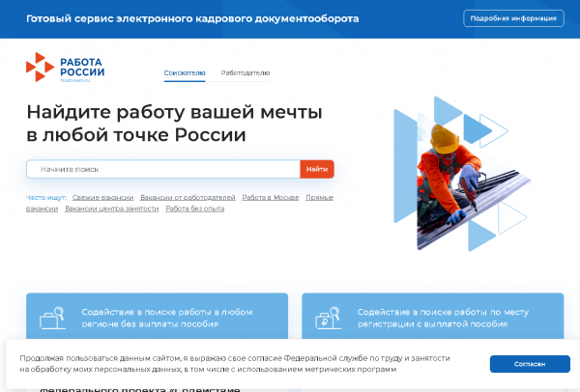This screenshot has width=580, height=392.
Task: Open the Прямые вакансии link
Action: (x=319, y=197)
